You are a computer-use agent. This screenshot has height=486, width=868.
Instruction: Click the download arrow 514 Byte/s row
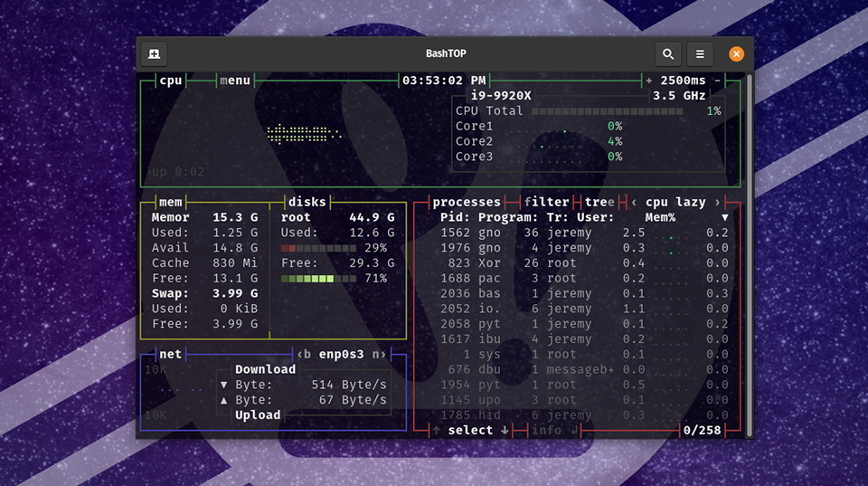pos(304,385)
